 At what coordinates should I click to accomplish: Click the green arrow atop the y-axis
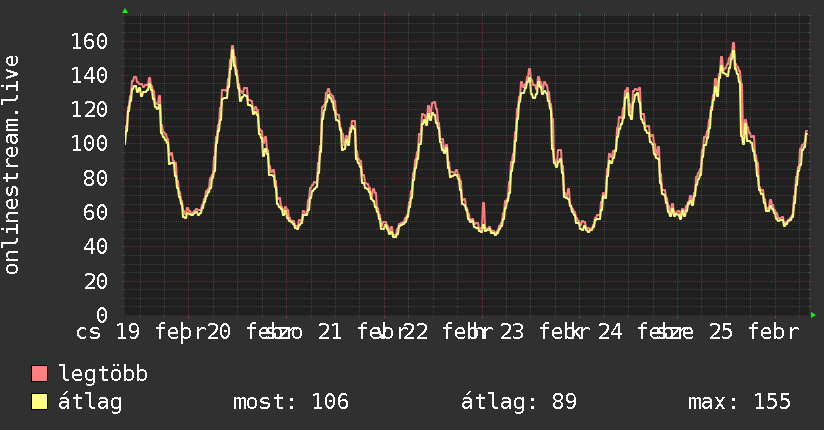(125, 11)
